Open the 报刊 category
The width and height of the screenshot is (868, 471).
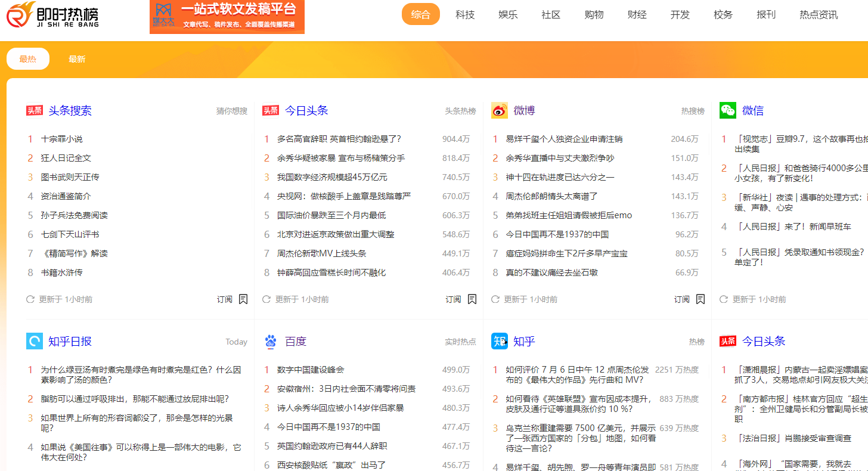coord(766,15)
